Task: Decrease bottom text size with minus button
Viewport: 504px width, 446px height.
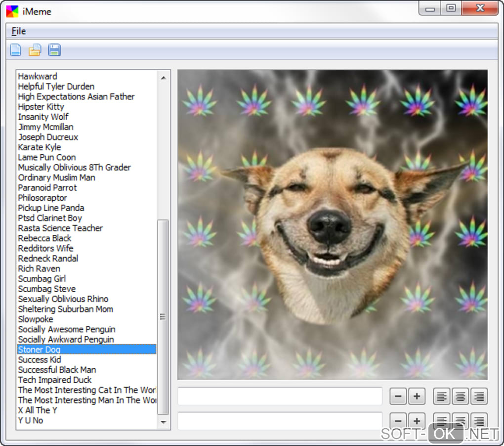Action: (x=398, y=421)
